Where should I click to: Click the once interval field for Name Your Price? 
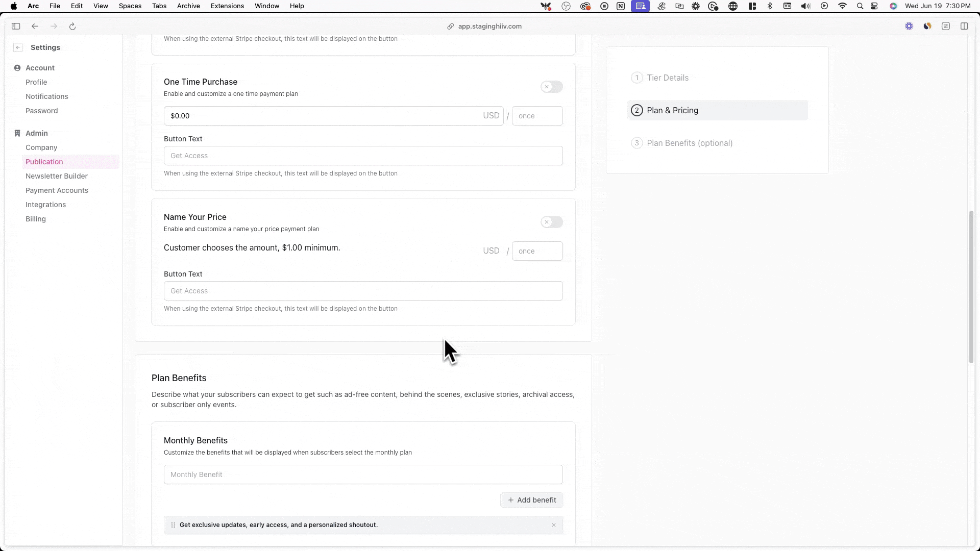[537, 251]
